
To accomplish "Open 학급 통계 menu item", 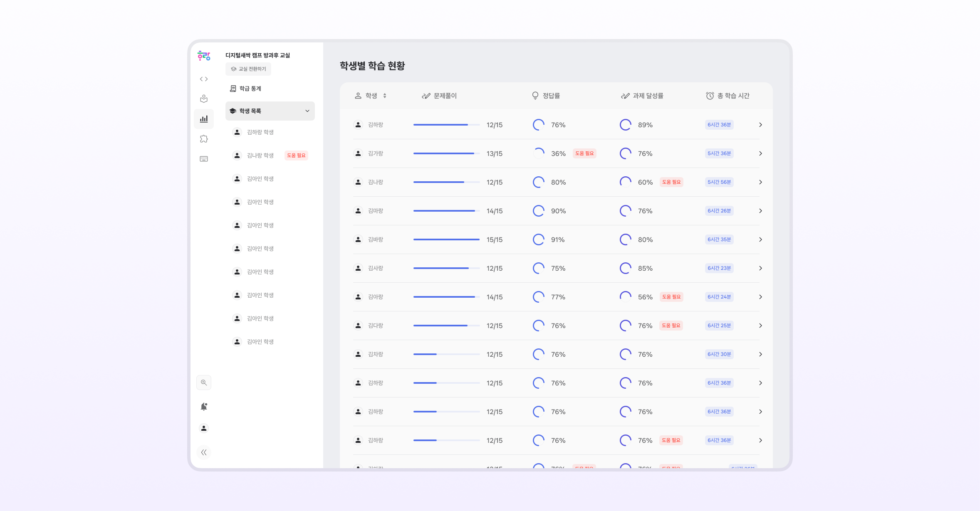I will click(250, 89).
